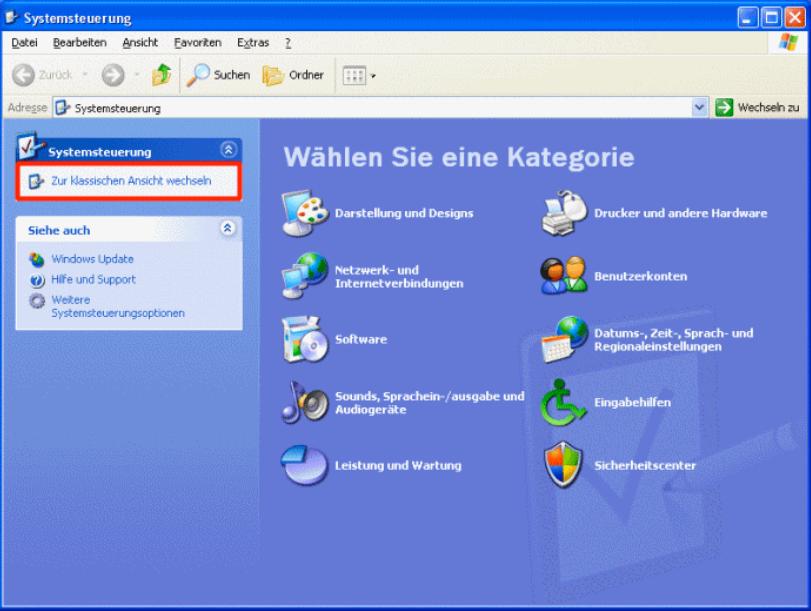Open the view-mode dropdown arrow

[x=373, y=76]
